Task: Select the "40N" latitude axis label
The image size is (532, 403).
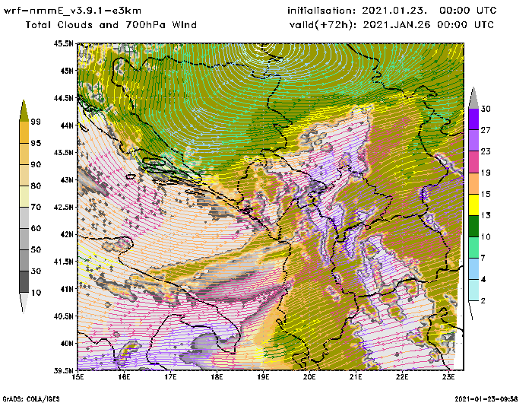Action: point(67,344)
